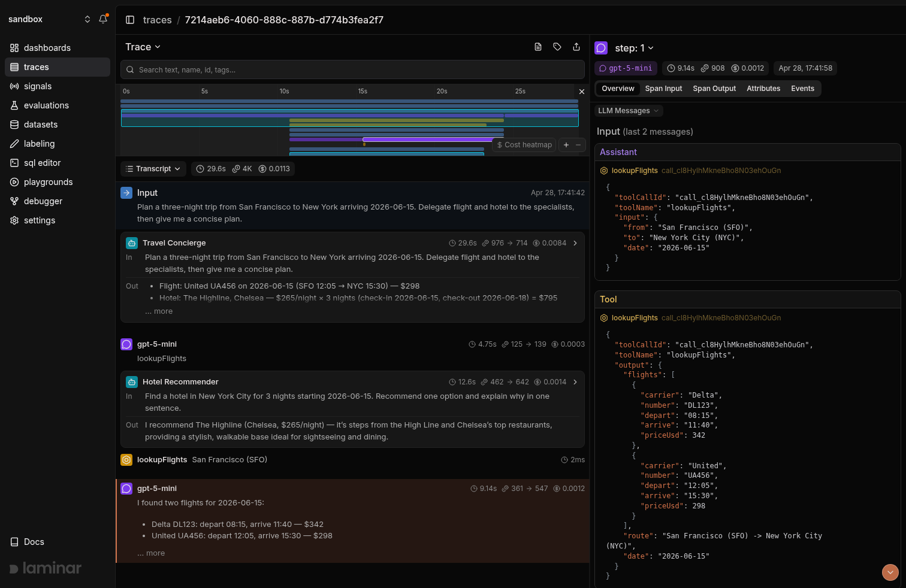The width and height of the screenshot is (906, 588).
Task: Expand the Travel Concierge span chevron
Action: click(x=575, y=243)
